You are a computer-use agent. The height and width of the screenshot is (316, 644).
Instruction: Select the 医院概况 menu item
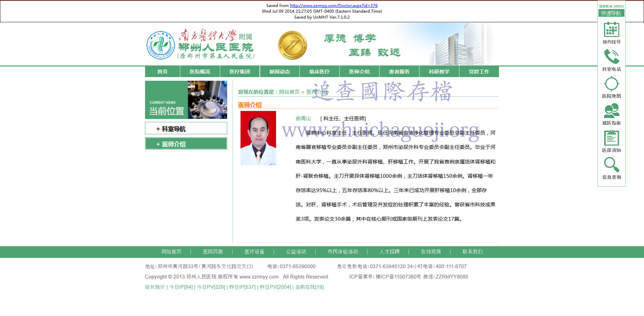tap(200, 72)
